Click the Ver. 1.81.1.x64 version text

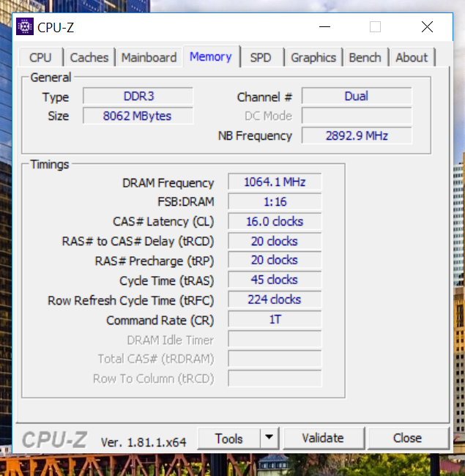(144, 442)
